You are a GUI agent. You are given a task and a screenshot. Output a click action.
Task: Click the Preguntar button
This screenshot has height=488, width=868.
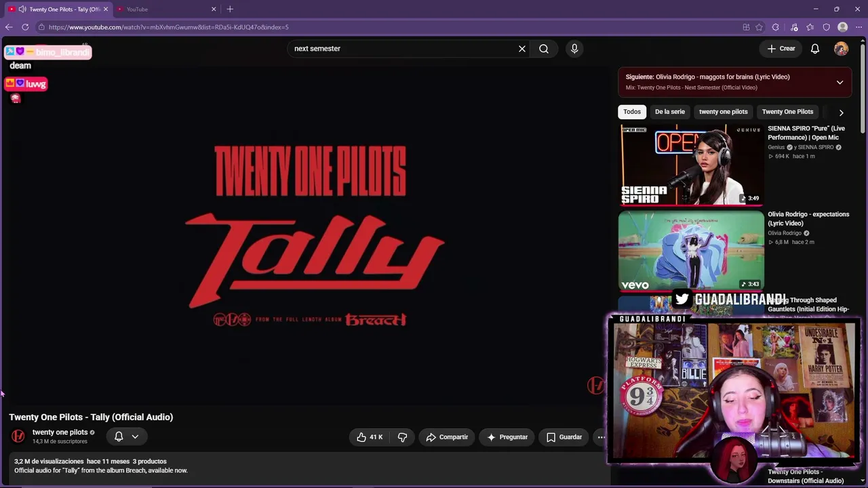click(507, 437)
